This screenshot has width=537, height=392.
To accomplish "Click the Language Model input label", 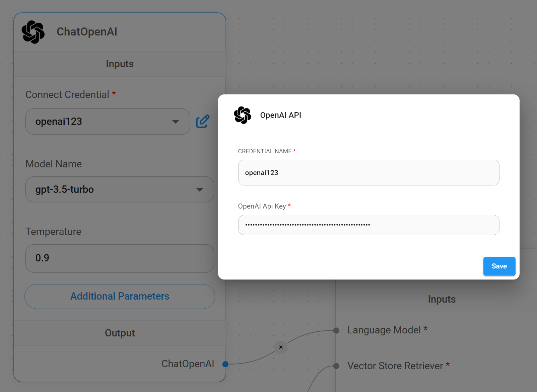I will pyautogui.click(x=384, y=330).
